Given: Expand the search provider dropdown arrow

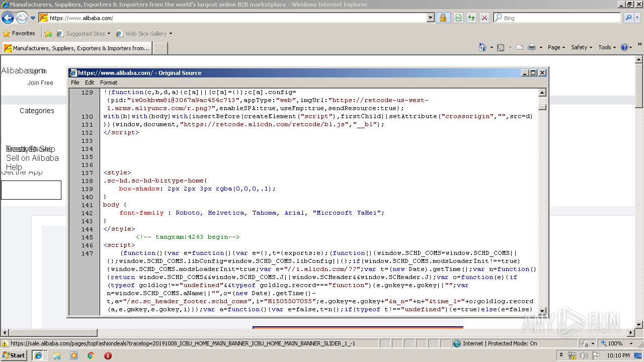Looking at the screenshot, I should click(x=638, y=18).
